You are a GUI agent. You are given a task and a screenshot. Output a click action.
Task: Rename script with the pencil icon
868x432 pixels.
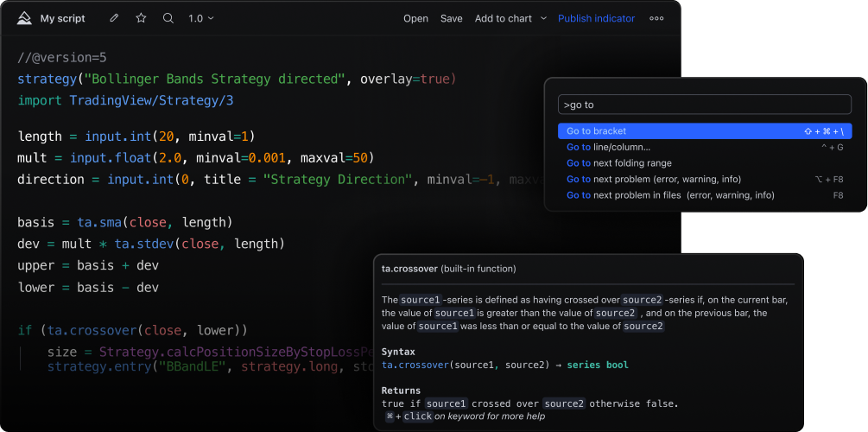(114, 18)
